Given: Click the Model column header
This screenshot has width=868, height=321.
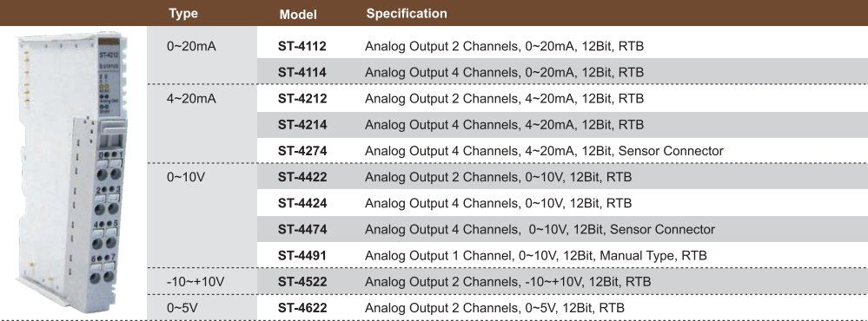Looking at the screenshot, I should 298,15.
